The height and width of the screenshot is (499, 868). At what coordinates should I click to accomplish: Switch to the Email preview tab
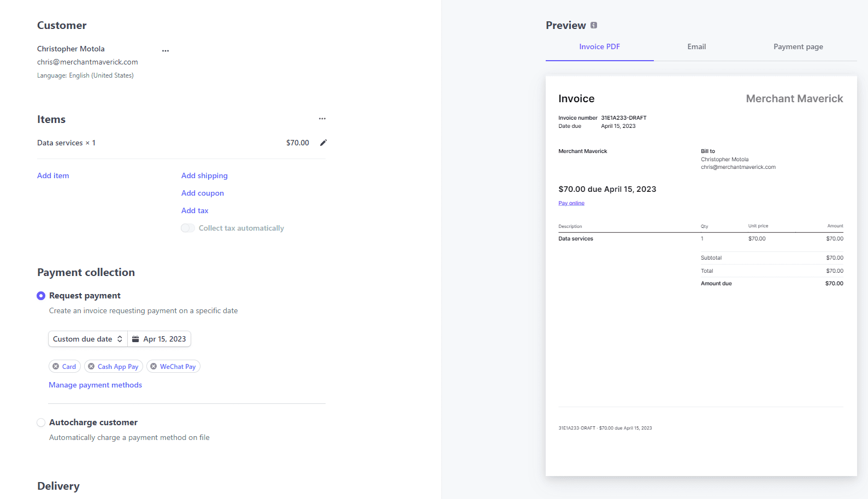coord(696,46)
